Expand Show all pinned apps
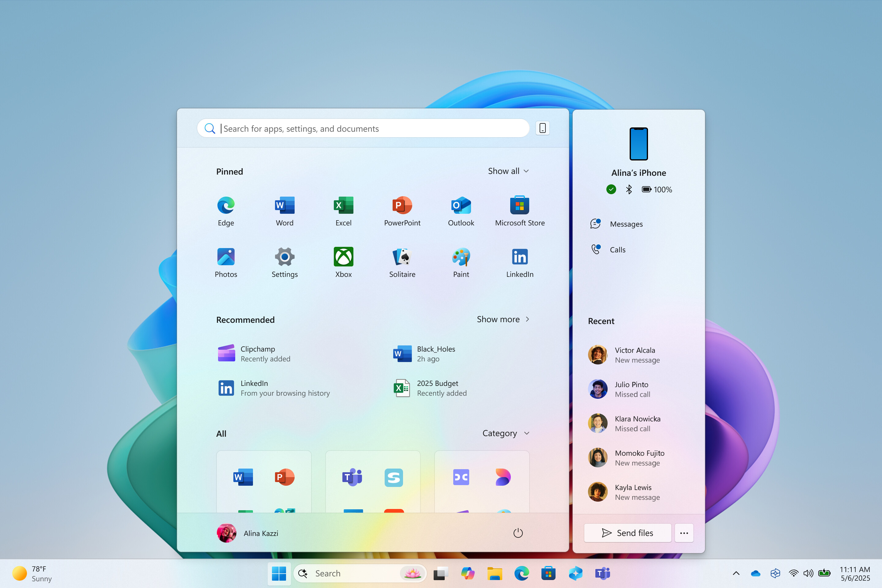 click(x=508, y=171)
